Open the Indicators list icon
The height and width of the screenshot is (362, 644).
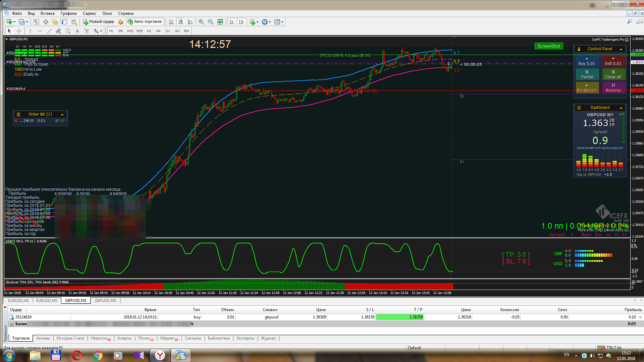pos(253,22)
